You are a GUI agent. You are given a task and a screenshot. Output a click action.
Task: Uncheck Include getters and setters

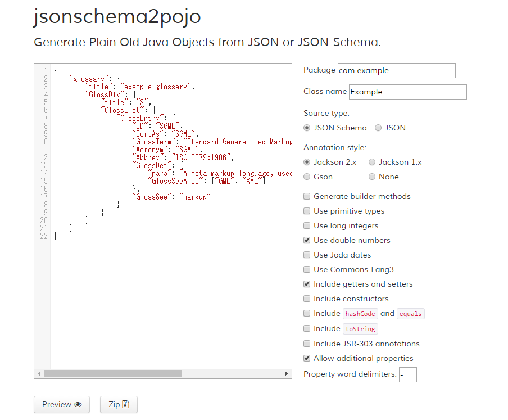(x=306, y=284)
